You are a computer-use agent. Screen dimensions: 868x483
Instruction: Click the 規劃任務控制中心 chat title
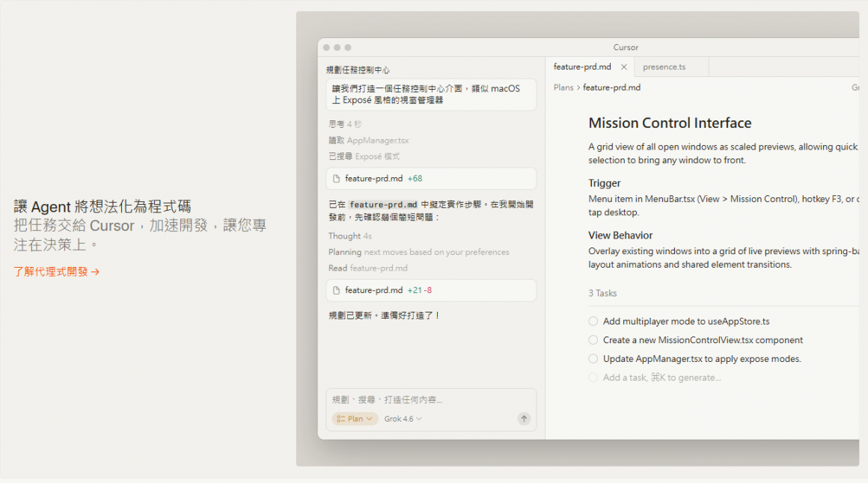[x=358, y=70]
